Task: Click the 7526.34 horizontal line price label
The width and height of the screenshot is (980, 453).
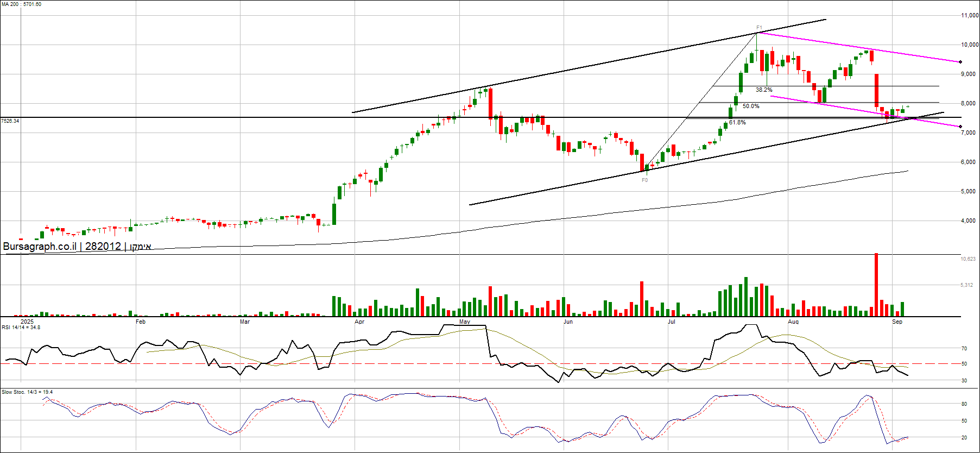Action: coord(10,121)
